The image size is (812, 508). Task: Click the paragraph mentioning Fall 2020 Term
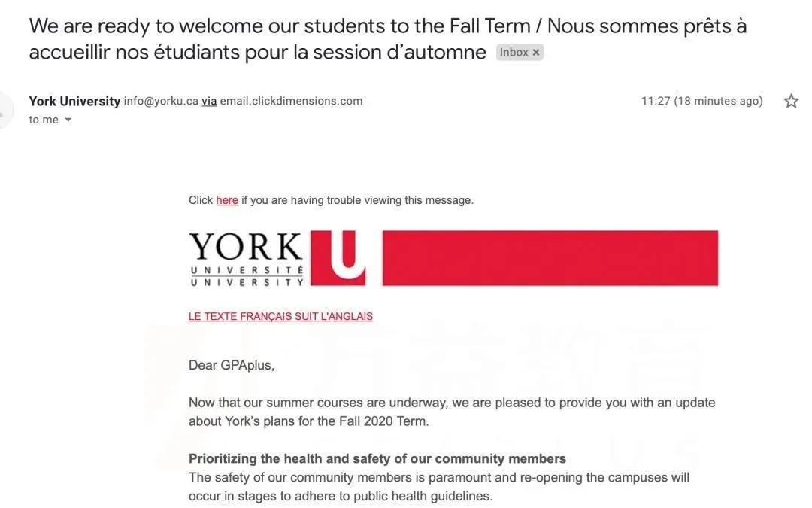tap(451, 412)
